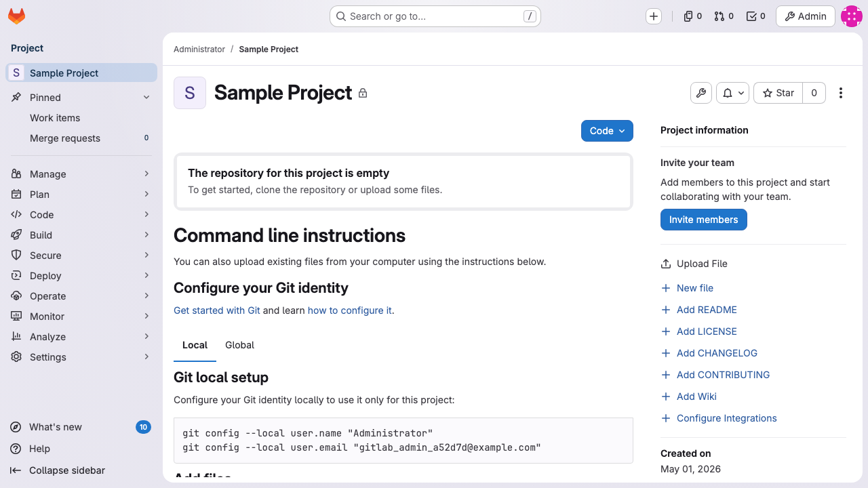Click Add CHANGELOG link
Screen dimensions: 868x488
[x=709, y=353]
